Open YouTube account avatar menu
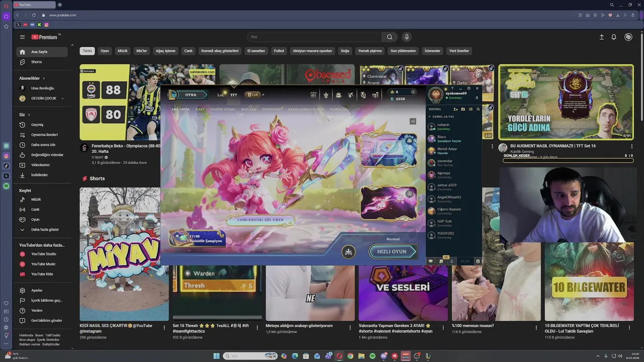 628,37
